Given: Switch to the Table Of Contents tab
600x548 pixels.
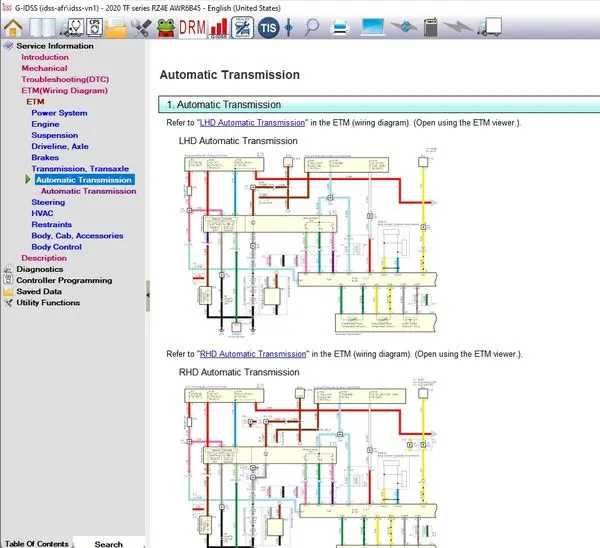Looking at the screenshot, I should (x=37, y=543).
